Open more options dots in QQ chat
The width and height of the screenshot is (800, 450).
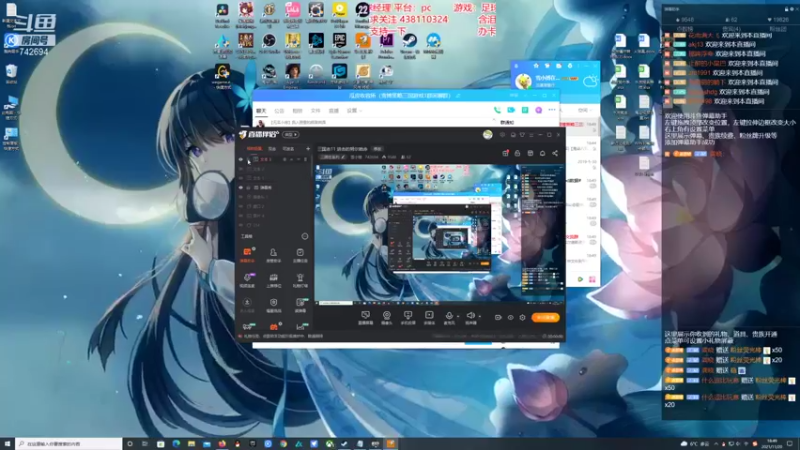point(552,110)
